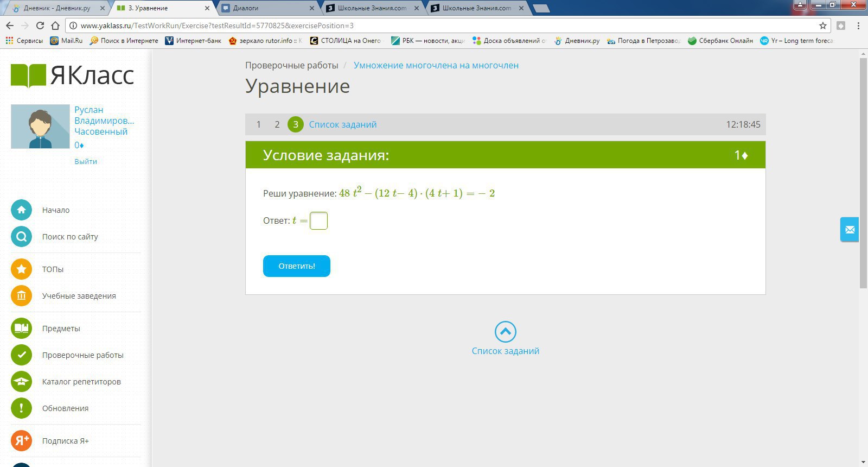Click the Подписка Я+ icon
This screenshot has height=467, width=868.
21,441
